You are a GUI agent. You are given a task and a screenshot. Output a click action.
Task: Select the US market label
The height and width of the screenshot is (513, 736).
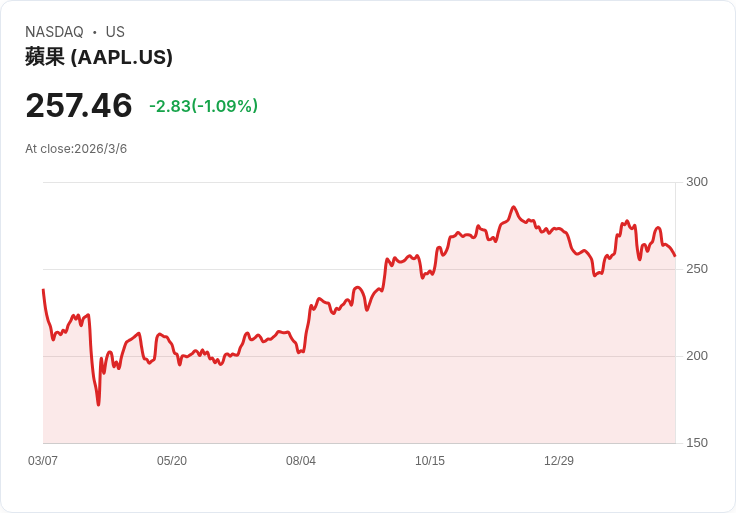point(115,32)
